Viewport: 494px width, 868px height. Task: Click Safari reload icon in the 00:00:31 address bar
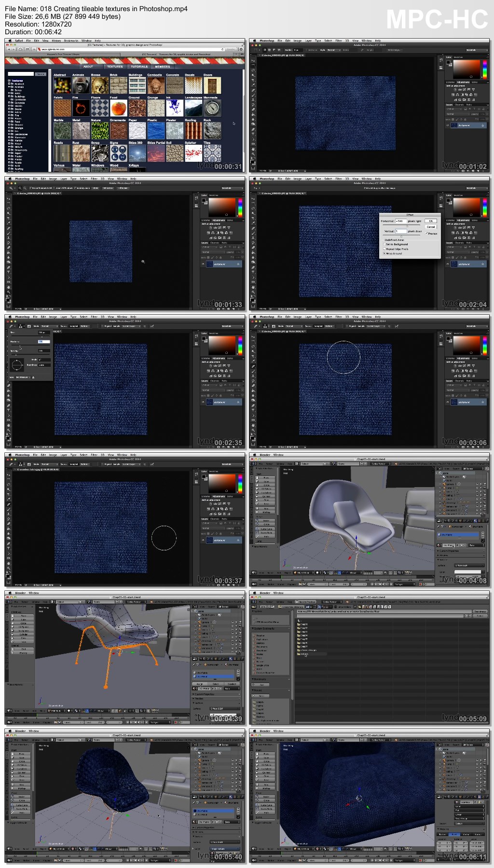[222, 49]
